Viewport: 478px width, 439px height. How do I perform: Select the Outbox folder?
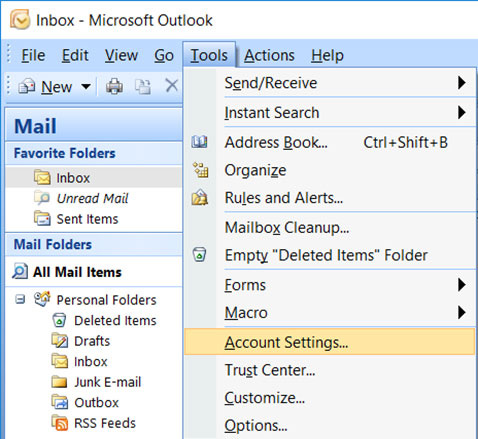97,403
